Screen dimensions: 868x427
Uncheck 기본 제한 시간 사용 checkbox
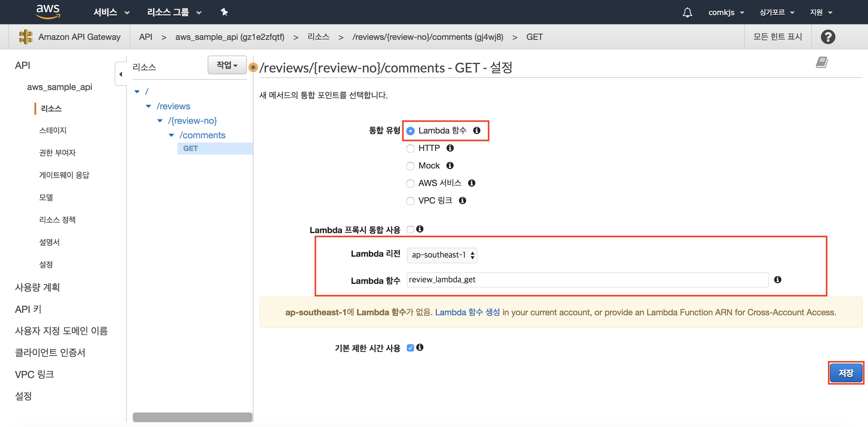point(410,348)
